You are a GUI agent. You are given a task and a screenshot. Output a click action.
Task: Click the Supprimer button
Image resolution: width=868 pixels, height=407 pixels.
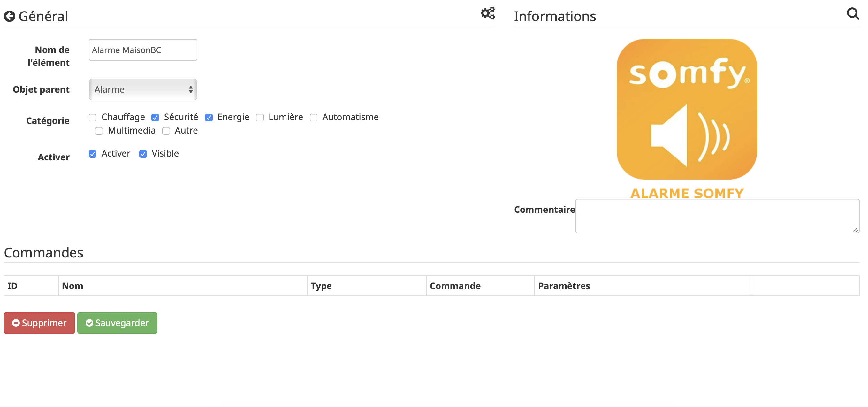(39, 323)
